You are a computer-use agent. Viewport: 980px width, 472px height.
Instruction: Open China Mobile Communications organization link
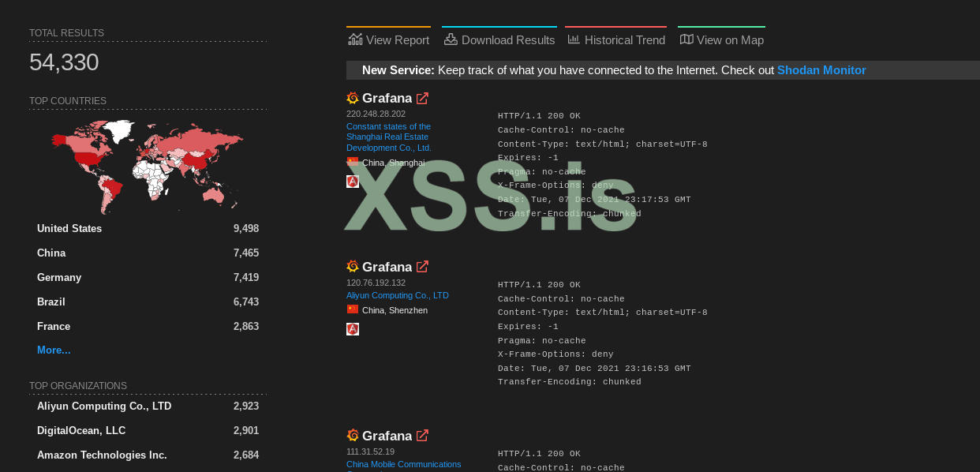tap(404, 464)
